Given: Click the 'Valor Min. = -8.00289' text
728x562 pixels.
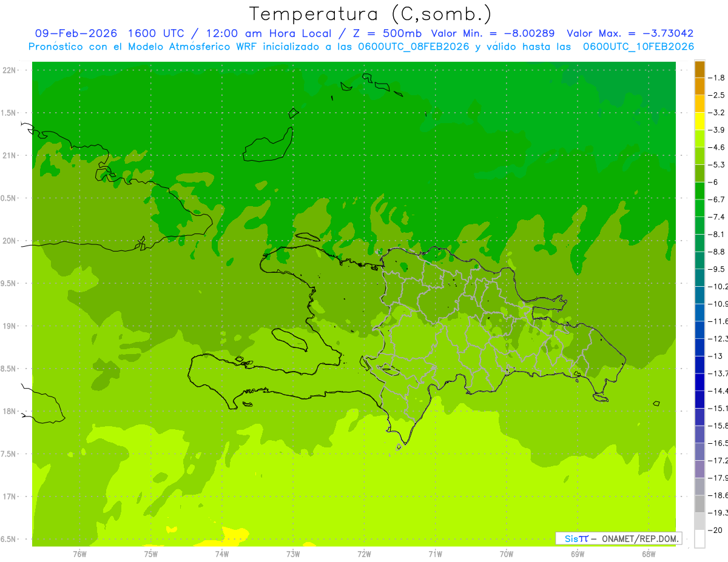Looking at the screenshot, I should tap(493, 33).
